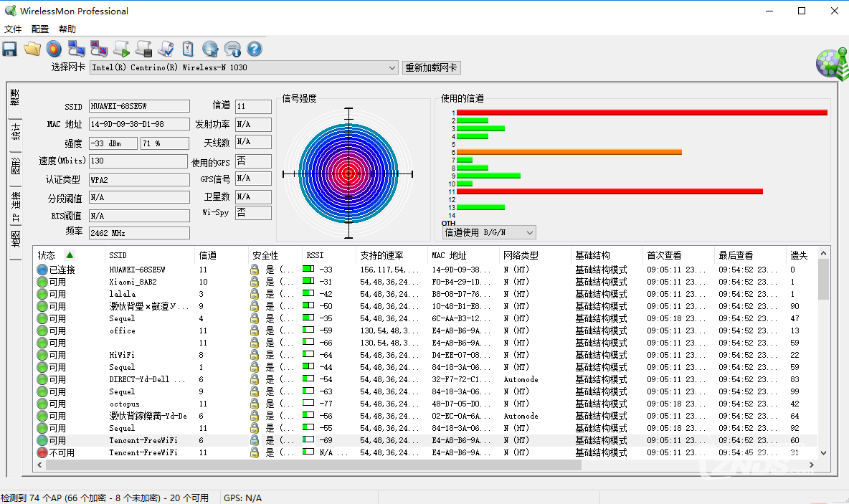Sort by the 支持的速率 column header
Image resolution: width=849 pixels, height=504 pixels.
[x=392, y=255]
